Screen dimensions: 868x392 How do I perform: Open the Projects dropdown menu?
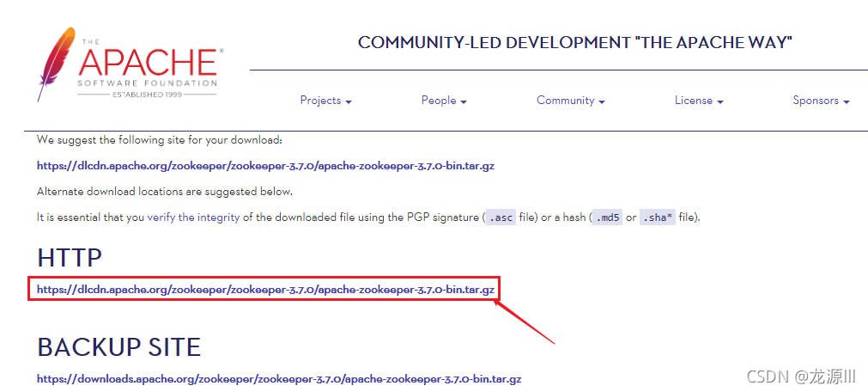pyautogui.click(x=326, y=101)
